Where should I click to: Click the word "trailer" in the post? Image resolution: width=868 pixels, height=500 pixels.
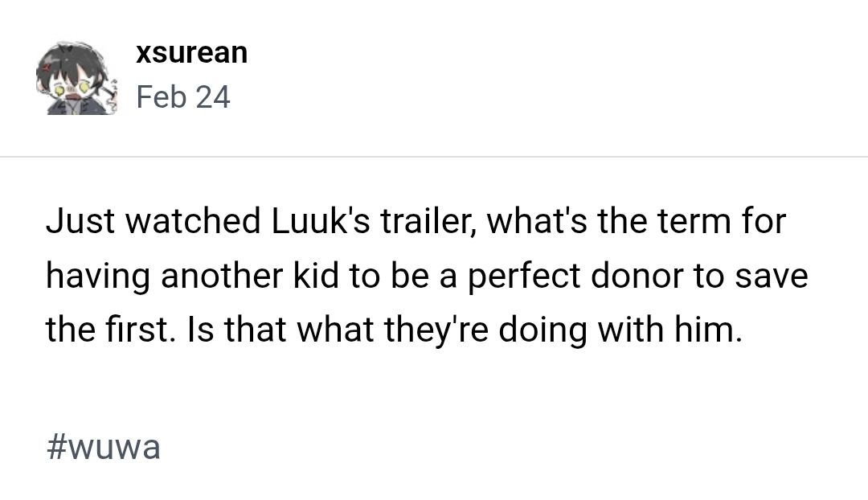tap(427, 221)
